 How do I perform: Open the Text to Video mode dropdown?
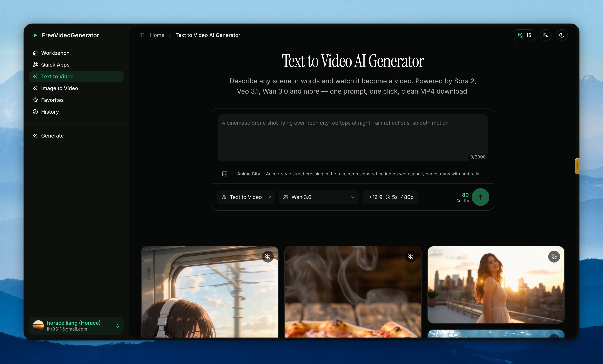pos(246,197)
